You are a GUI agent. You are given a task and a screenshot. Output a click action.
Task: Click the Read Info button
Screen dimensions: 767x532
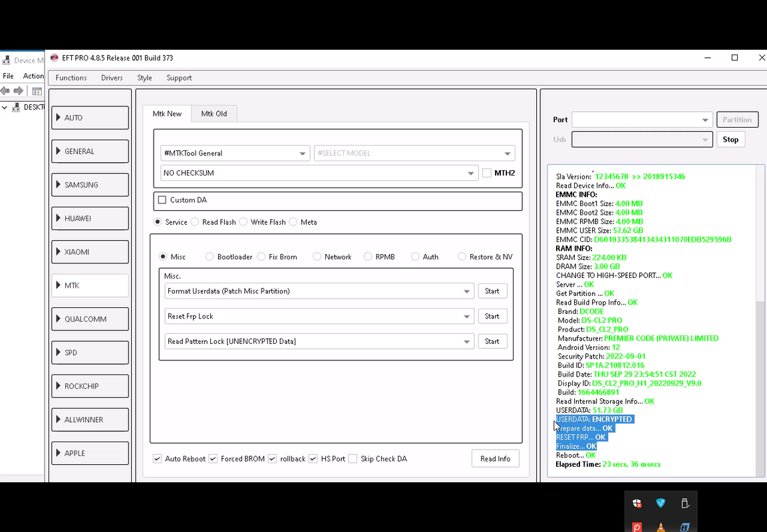click(x=495, y=459)
